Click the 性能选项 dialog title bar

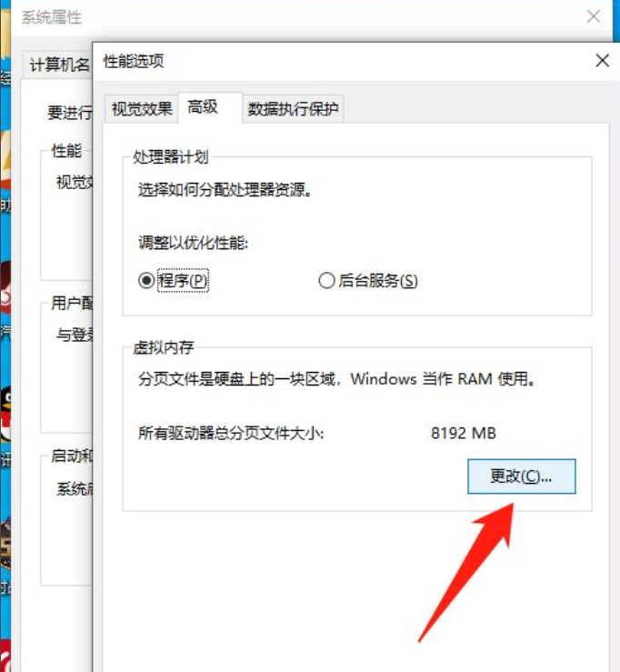(343, 61)
